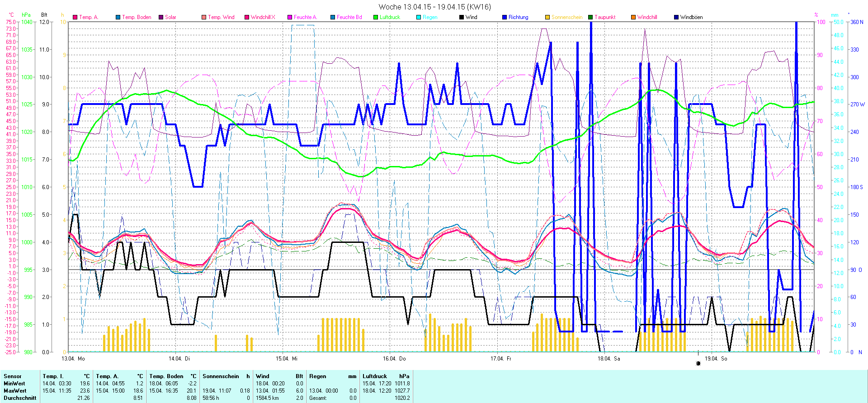Image resolution: width=868 pixels, height=403 pixels.
Task: Click the 18.04. Sa date label
Action: [609, 359]
